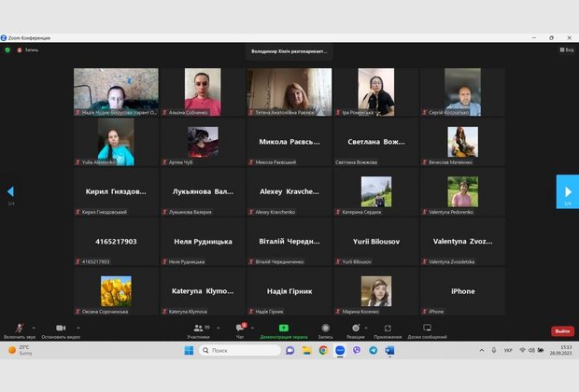Start sharing with Демонстрация экрана
Viewport: 579px width, 392px height.
(x=283, y=329)
